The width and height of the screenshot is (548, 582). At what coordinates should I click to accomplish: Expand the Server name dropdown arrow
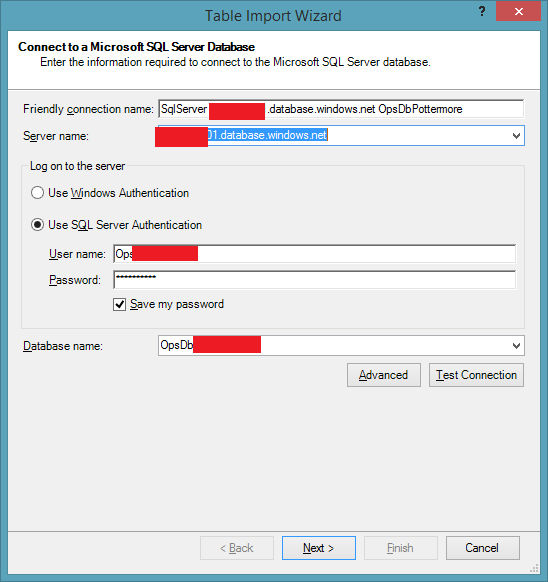coord(516,136)
